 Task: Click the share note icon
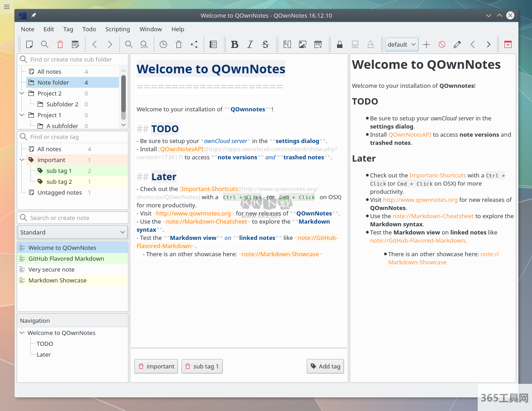tap(194, 44)
